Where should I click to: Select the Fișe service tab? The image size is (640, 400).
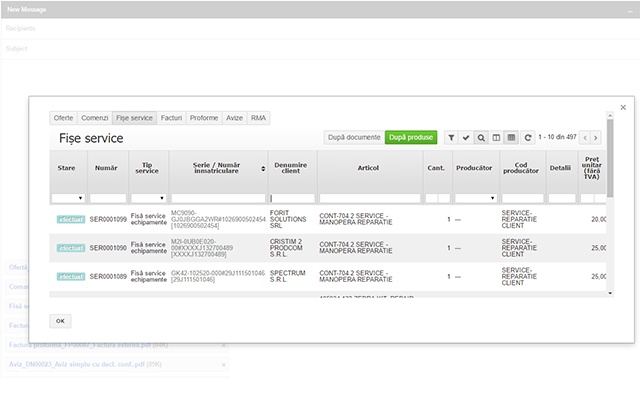pyautogui.click(x=134, y=118)
